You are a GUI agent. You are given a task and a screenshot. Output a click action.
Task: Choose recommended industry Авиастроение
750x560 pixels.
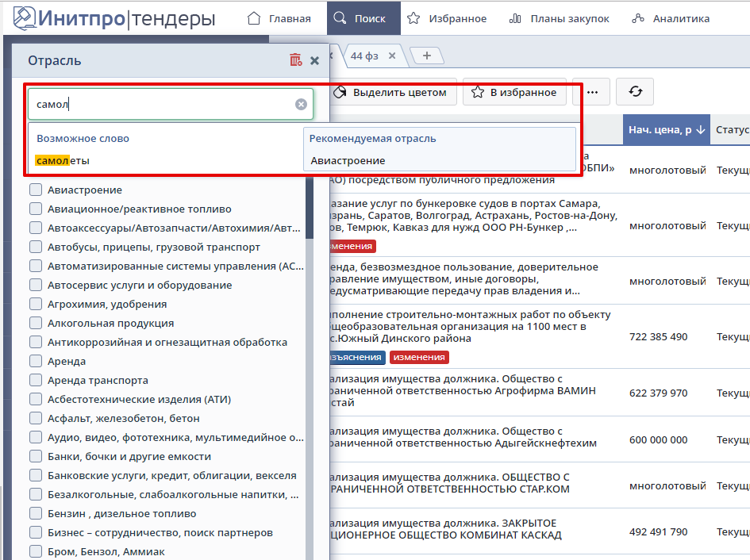click(x=348, y=160)
